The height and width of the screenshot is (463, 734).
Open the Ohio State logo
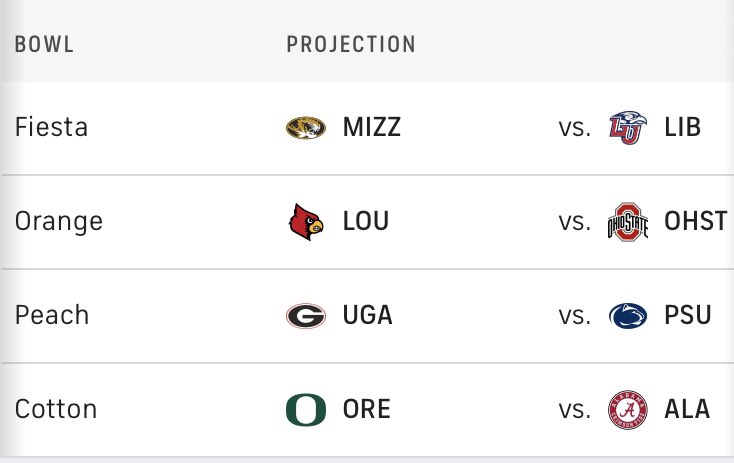(x=628, y=222)
